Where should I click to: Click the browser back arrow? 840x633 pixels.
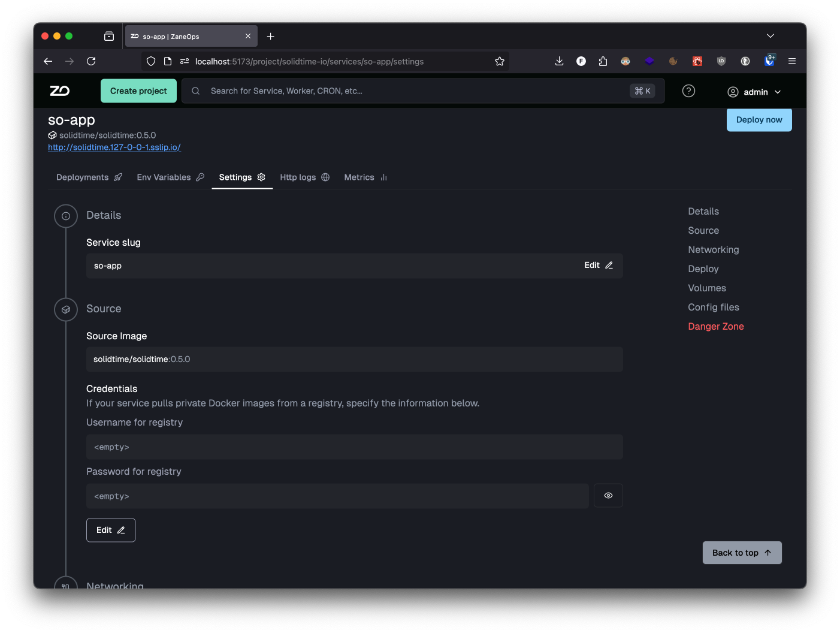pos(48,61)
